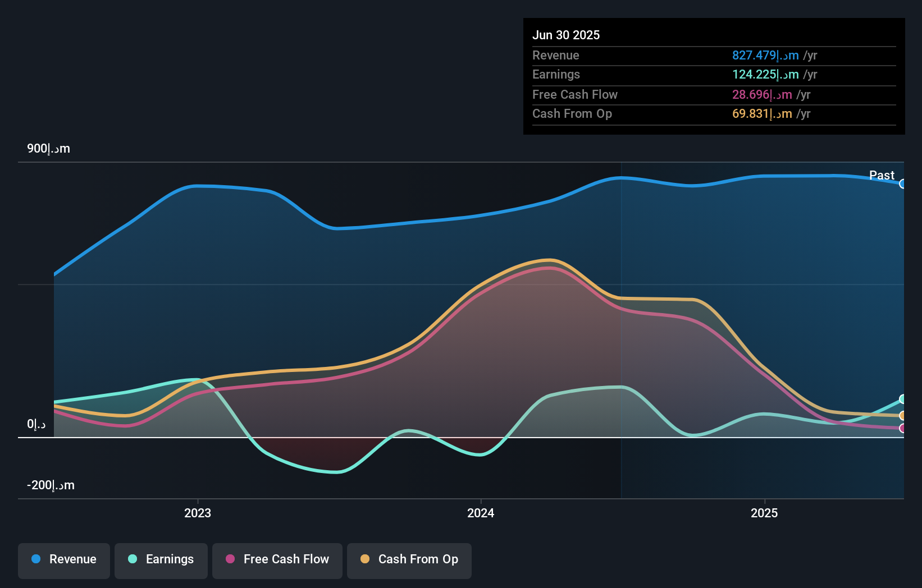Click the Free Cash Flow endpoint marker
The height and width of the screenshot is (588, 922).
(x=903, y=428)
